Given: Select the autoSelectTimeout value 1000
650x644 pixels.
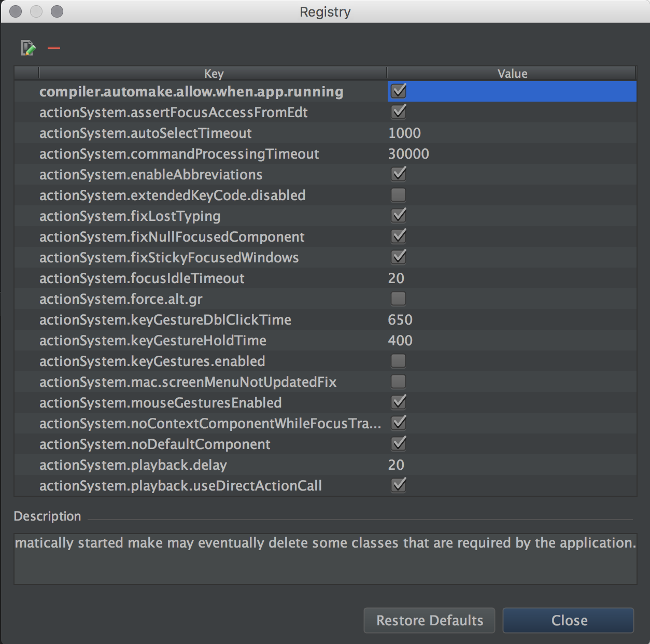Looking at the screenshot, I should 405,133.
